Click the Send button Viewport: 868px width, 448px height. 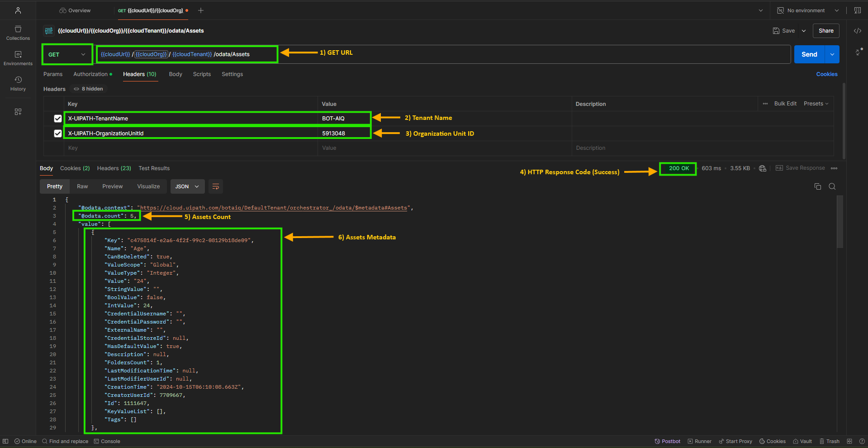tap(809, 54)
